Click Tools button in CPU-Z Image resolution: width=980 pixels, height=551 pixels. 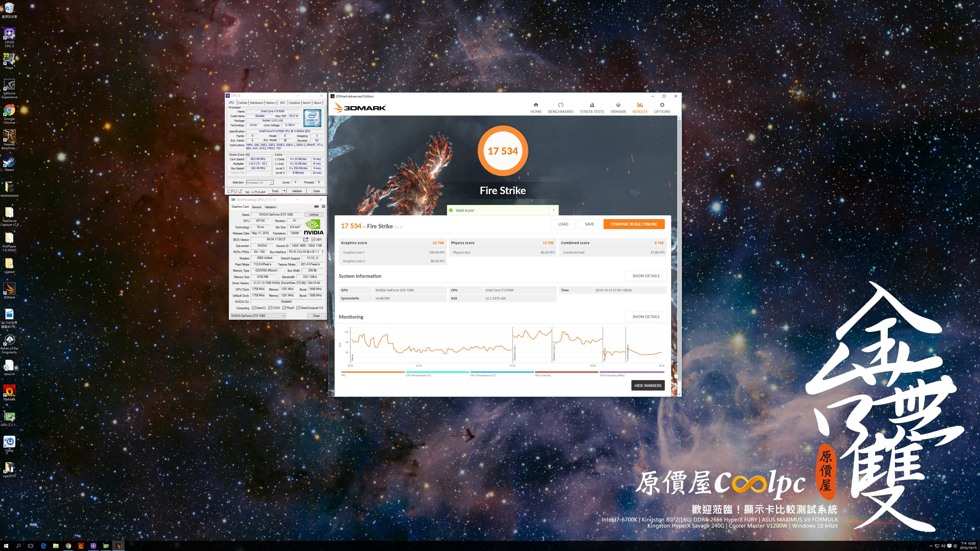tap(275, 191)
